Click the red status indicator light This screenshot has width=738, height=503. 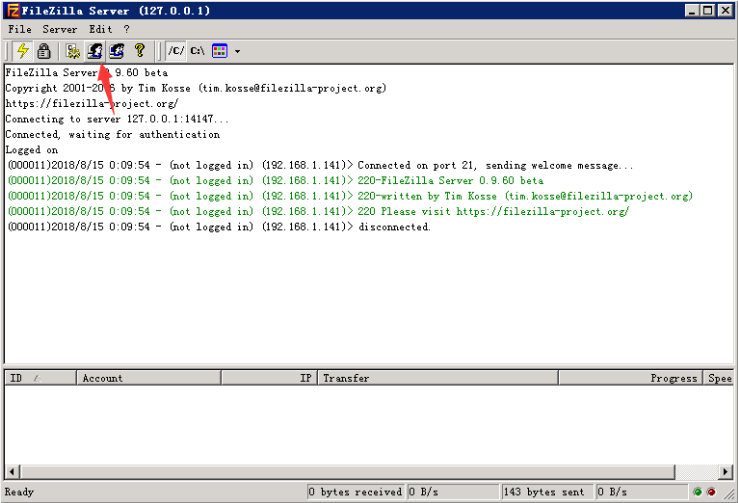coord(711,492)
